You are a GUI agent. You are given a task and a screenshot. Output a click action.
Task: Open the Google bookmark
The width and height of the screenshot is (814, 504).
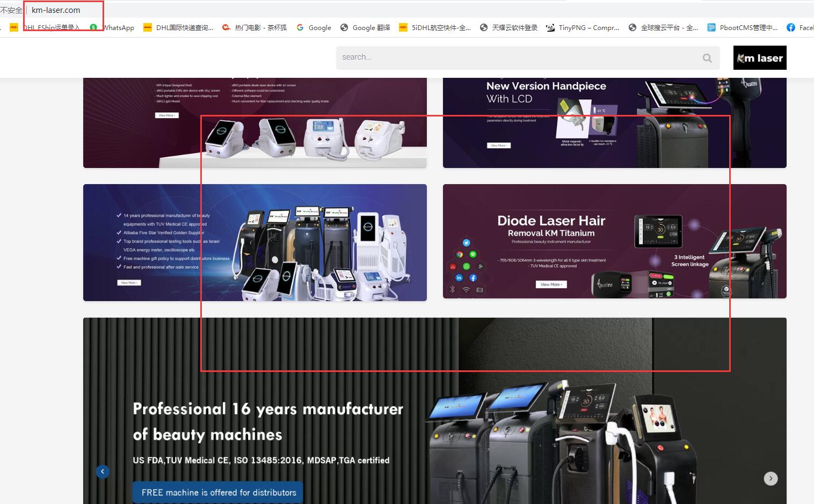(x=314, y=27)
